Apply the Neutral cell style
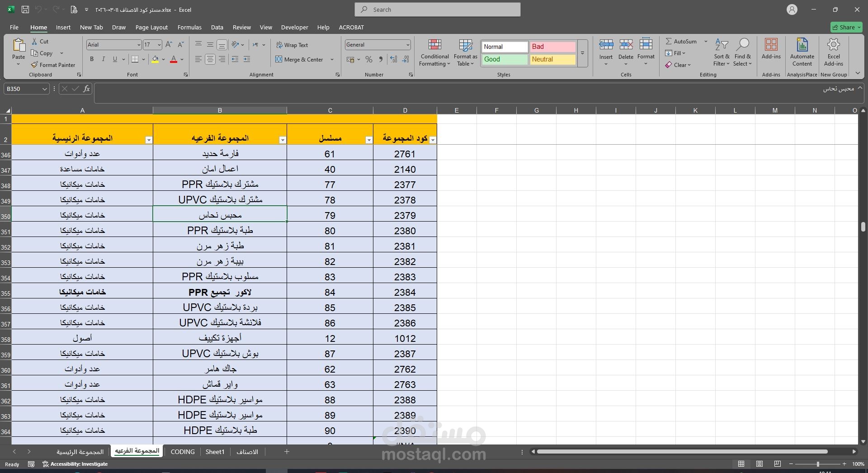 coord(552,59)
